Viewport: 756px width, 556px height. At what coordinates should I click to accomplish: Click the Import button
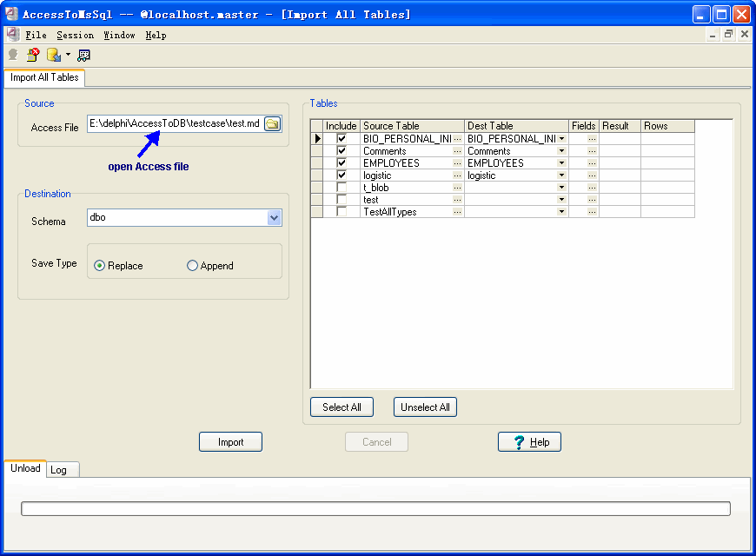pyautogui.click(x=230, y=442)
